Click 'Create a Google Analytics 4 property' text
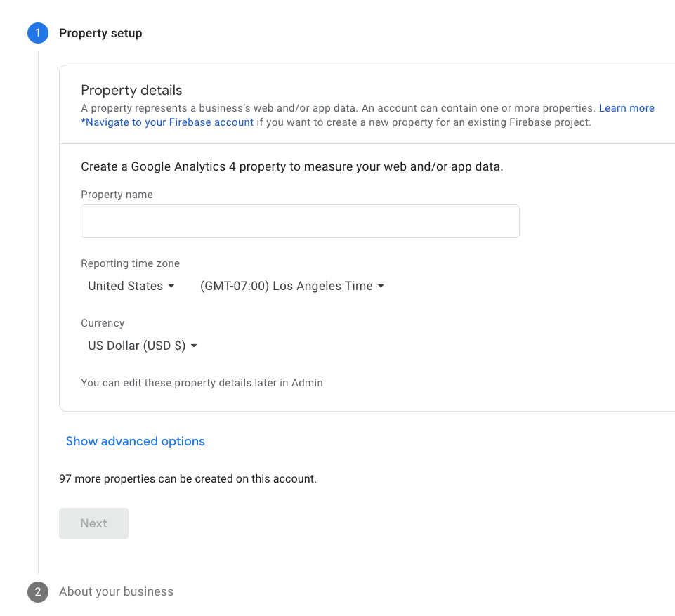This screenshot has width=675, height=616. [x=292, y=166]
